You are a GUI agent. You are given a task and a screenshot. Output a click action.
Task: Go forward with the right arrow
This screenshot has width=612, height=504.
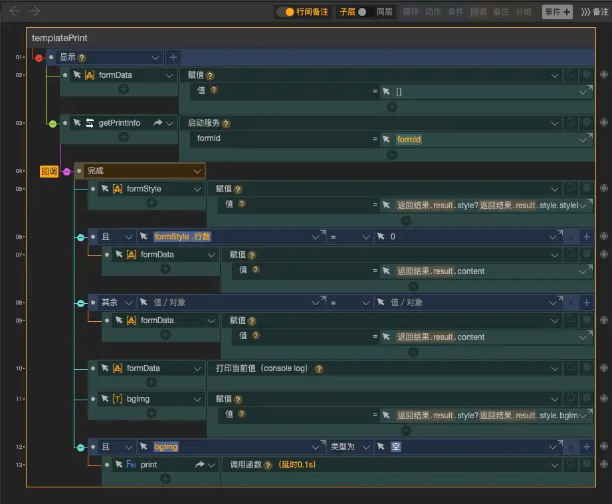pyautogui.click(x=34, y=11)
